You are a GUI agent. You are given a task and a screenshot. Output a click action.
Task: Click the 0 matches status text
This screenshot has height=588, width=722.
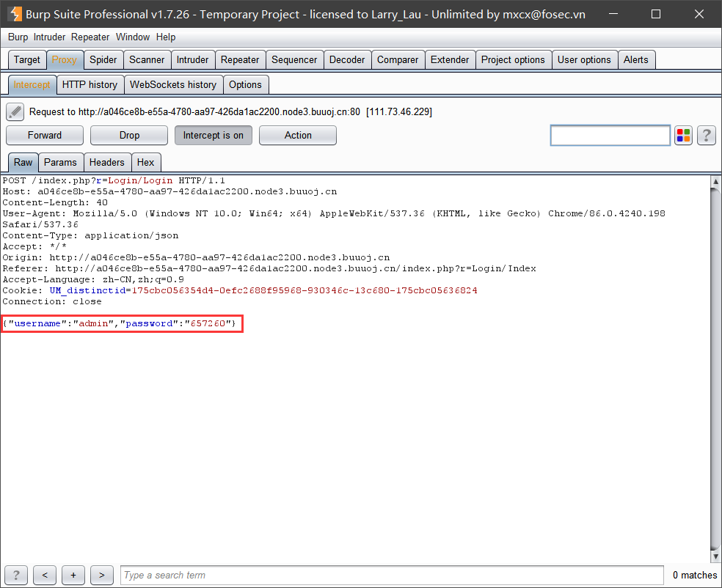[694, 575]
